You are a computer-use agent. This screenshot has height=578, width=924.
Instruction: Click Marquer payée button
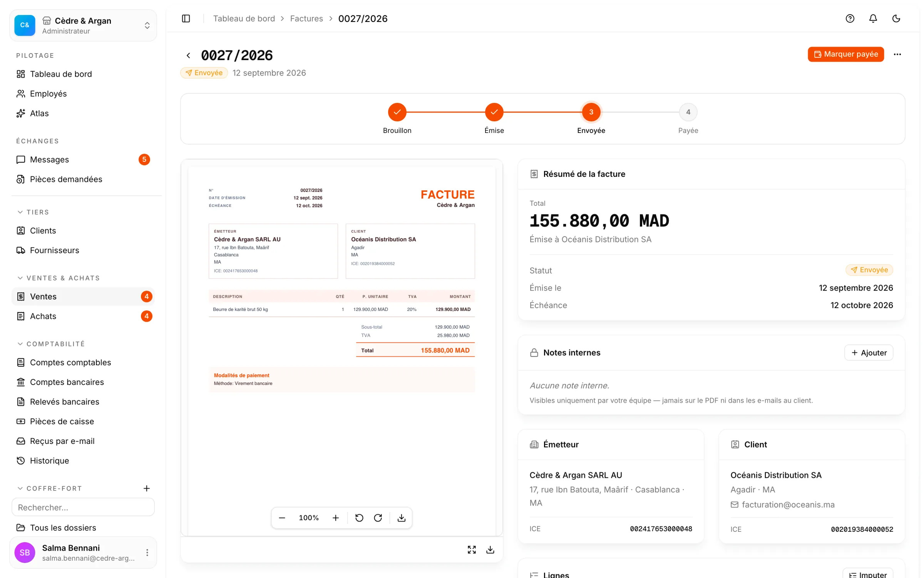845,54
